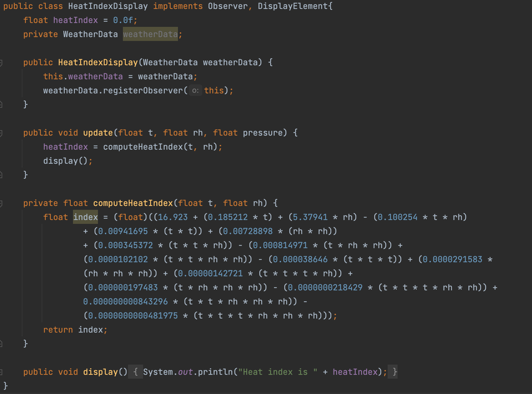
Task: Click the constant 0.000038646
Action: 300,259
